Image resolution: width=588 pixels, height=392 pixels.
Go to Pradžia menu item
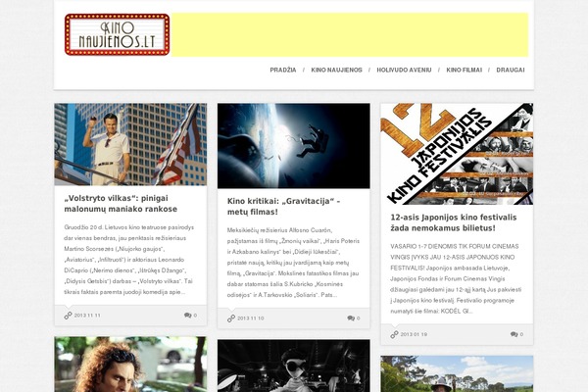click(283, 71)
